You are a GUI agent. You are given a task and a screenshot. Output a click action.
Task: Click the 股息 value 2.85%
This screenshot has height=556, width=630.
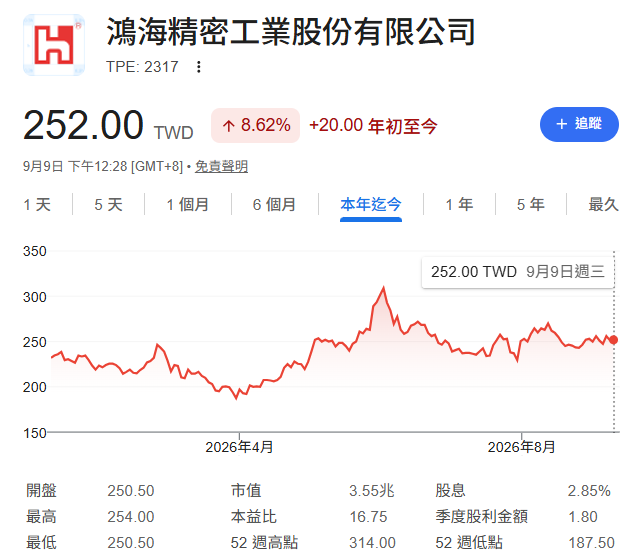pyautogui.click(x=589, y=491)
